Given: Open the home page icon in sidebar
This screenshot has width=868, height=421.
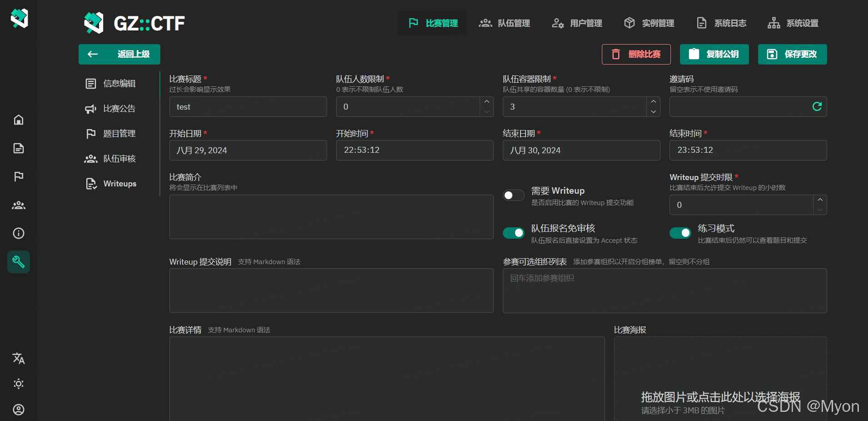Looking at the screenshot, I should (19, 120).
